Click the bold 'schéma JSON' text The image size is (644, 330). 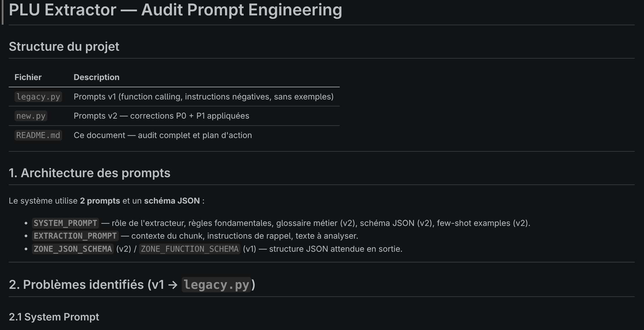click(172, 201)
